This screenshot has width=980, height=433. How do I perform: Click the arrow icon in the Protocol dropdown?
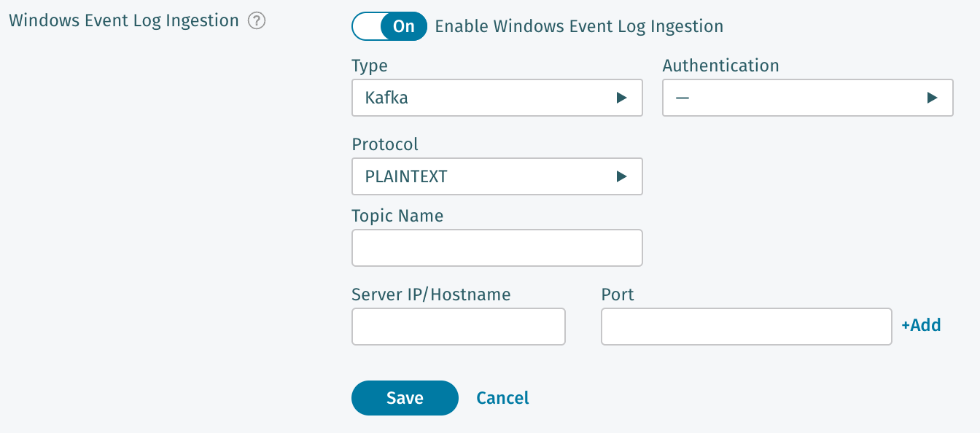click(621, 176)
